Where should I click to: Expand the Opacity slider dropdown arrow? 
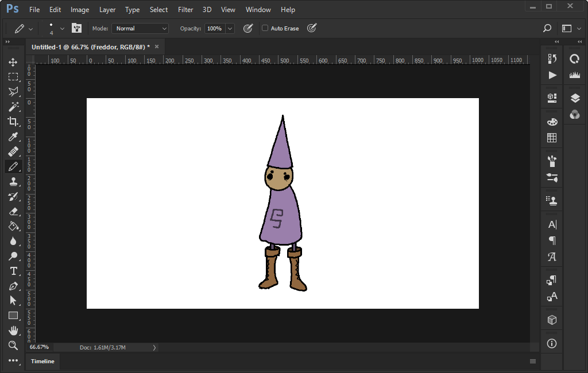pyautogui.click(x=230, y=28)
